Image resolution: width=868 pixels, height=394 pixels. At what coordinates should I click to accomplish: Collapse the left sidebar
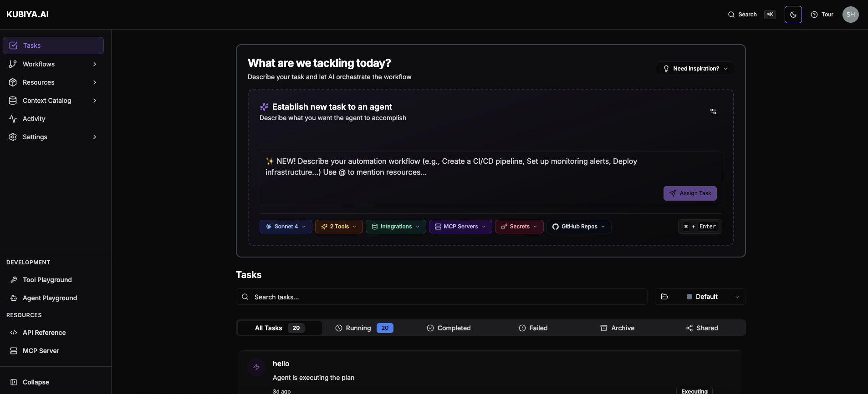tap(30, 382)
